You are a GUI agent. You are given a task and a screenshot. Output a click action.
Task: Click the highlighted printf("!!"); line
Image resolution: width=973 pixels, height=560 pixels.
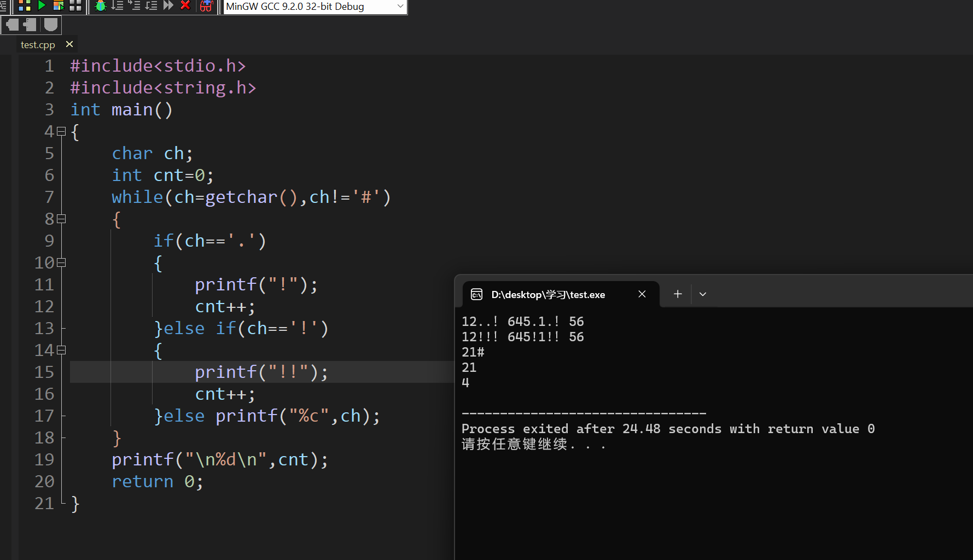click(261, 372)
